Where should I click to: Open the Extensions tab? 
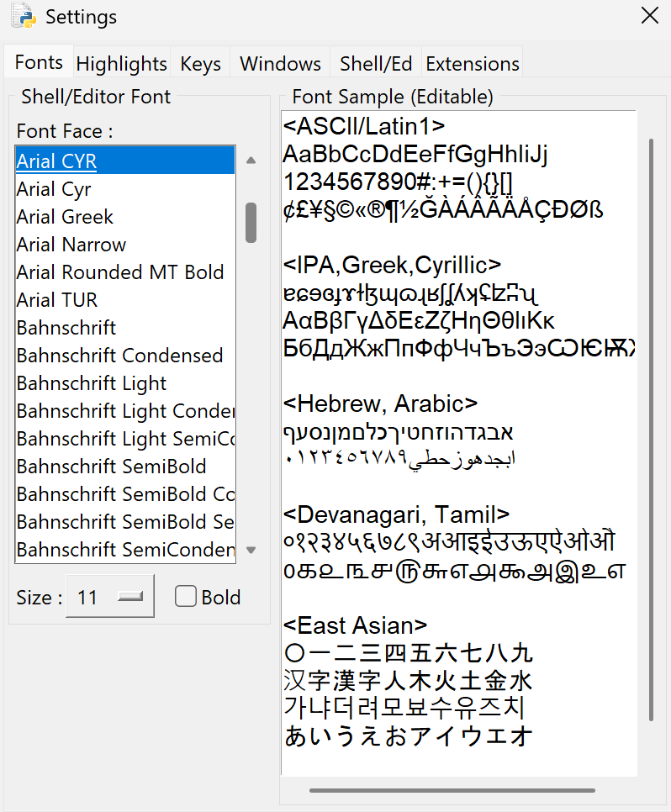[473, 64]
